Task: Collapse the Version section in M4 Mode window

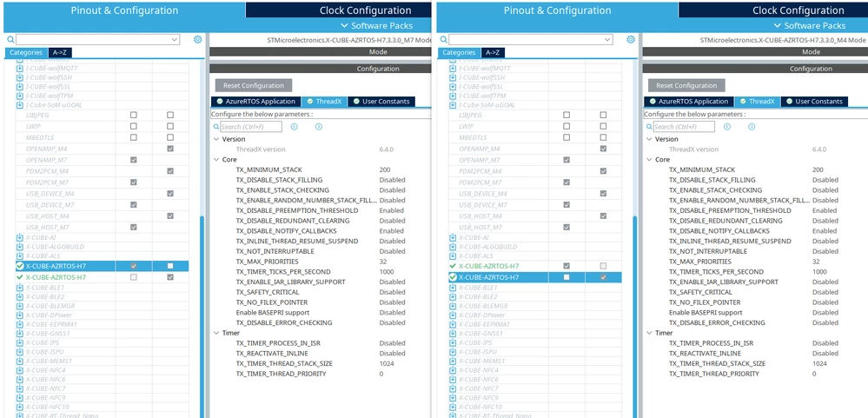Action: tap(649, 140)
